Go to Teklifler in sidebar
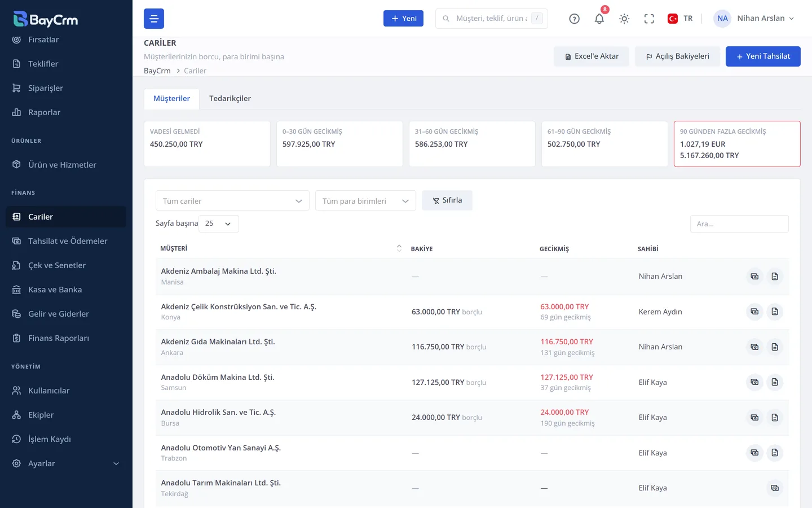The image size is (812, 508). pos(66,64)
